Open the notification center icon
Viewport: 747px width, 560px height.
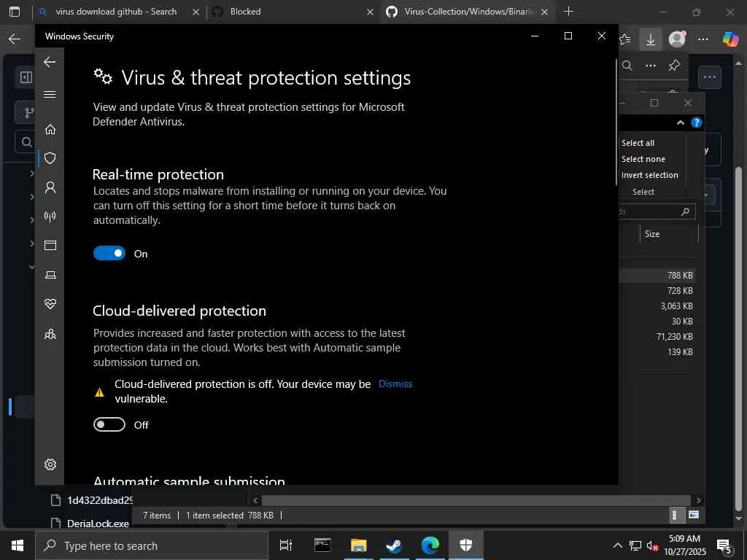click(x=724, y=546)
